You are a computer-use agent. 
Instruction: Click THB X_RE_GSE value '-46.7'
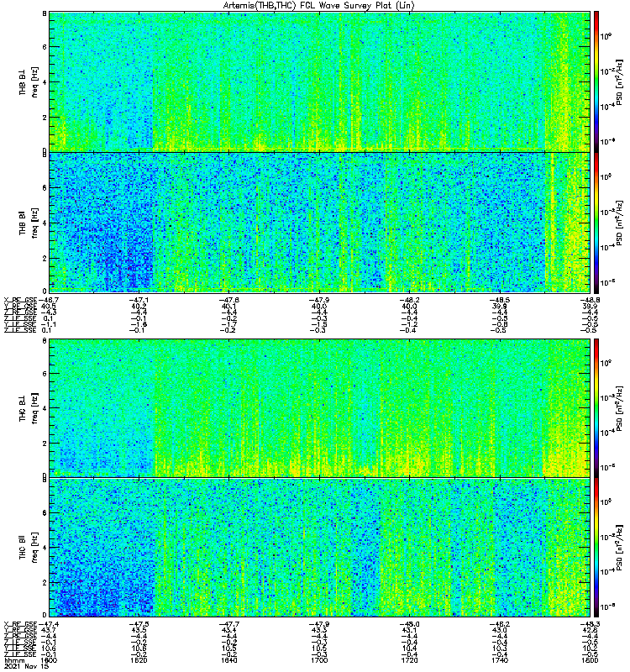pyautogui.click(x=49, y=300)
